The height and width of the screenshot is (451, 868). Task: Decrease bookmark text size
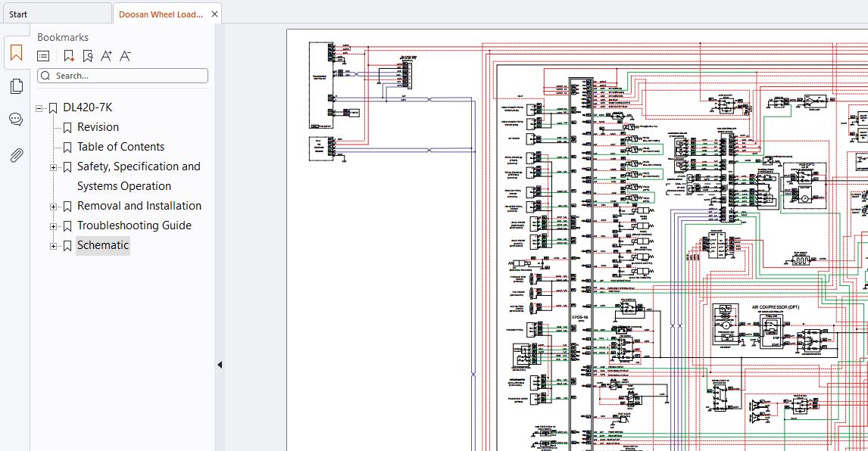pyautogui.click(x=126, y=56)
